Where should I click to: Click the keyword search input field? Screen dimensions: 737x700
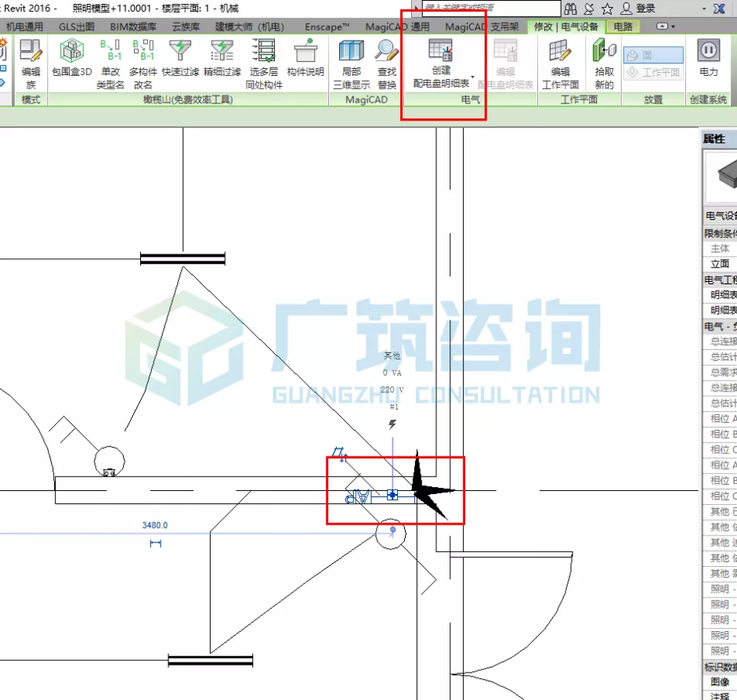491,8
